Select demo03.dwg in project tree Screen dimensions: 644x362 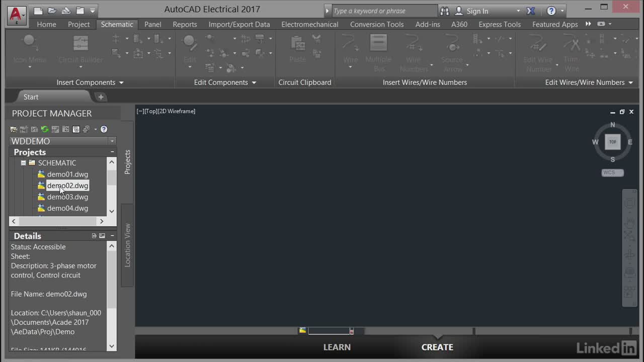(x=67, y=197)
